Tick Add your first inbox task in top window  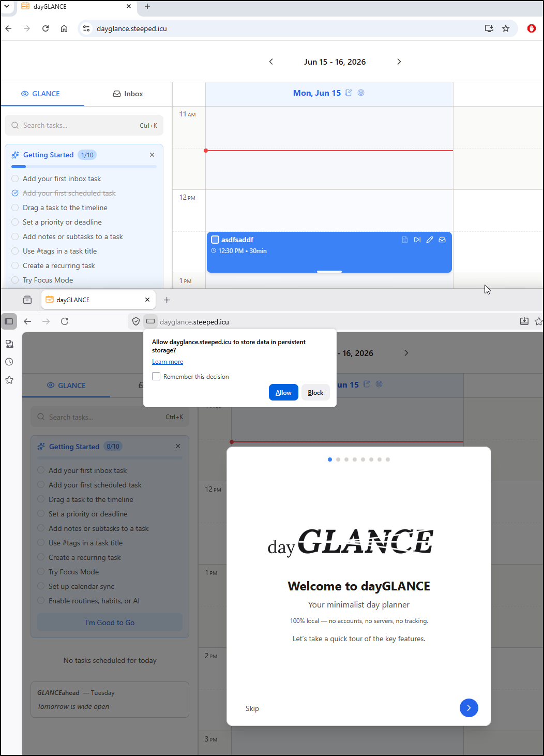(15, 179)
